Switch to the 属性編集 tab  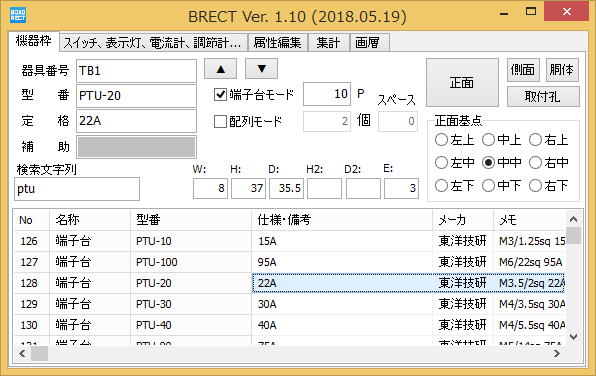tap(277, 43)
